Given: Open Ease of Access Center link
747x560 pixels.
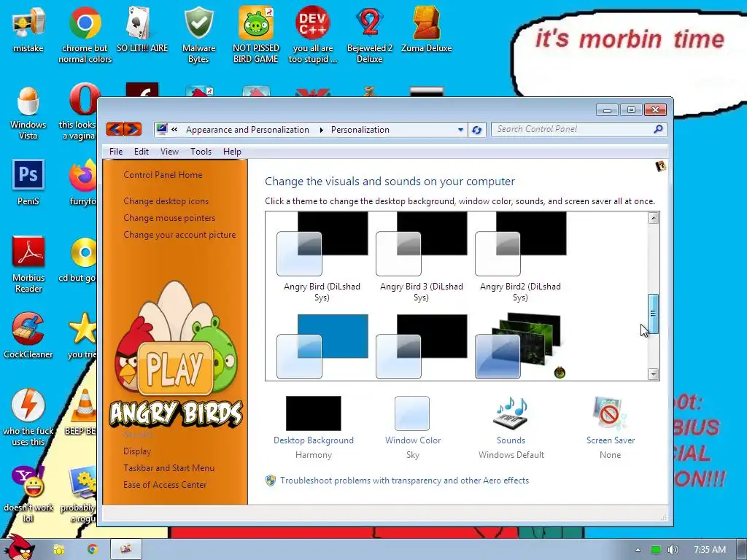Looking at the screenshot, I should point(165,485).
